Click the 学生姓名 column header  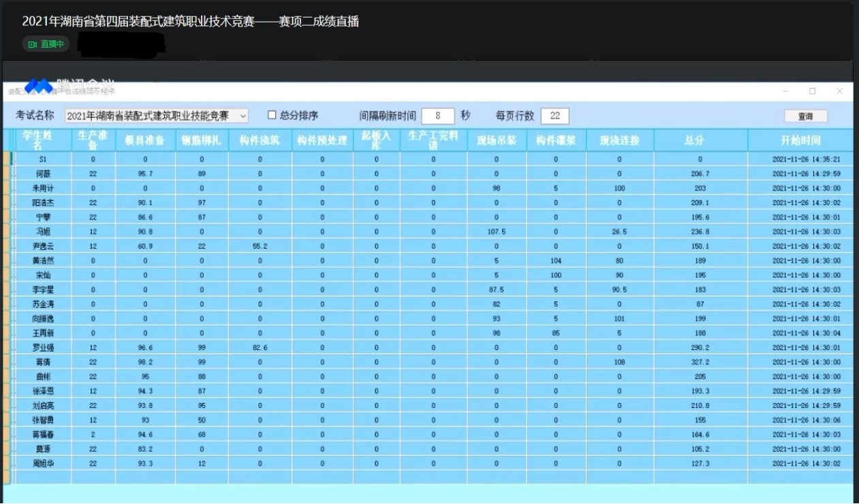coord(42,140)
